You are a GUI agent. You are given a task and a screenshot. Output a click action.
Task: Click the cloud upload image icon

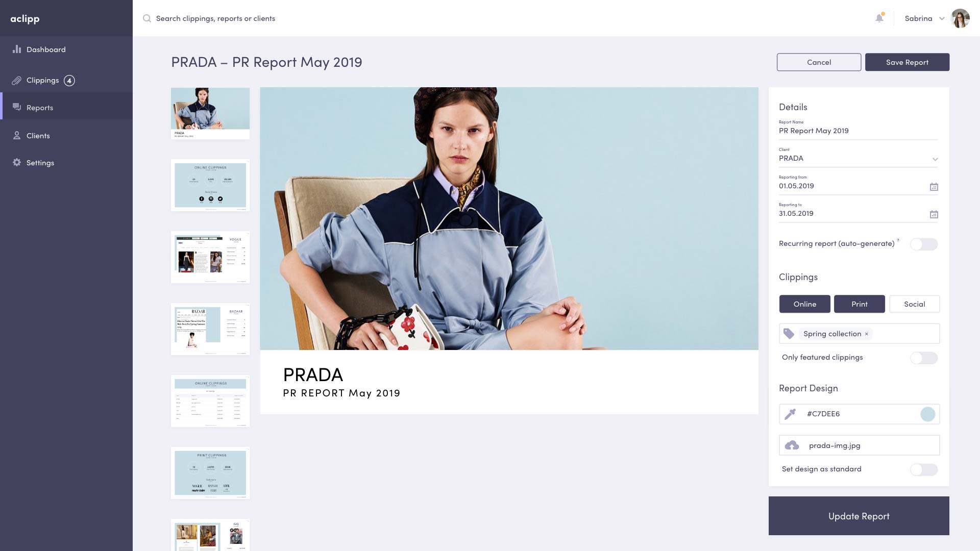click(792, 445)
